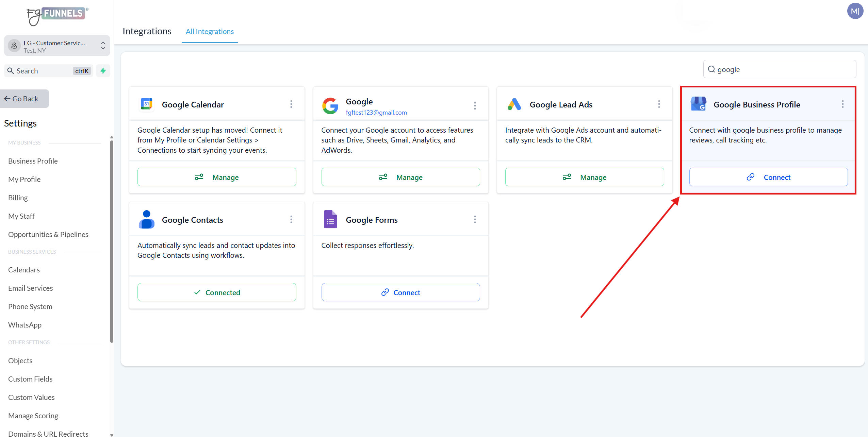Connect Google Business Profile
868x437 pixels.
click(x=768, y=177)
